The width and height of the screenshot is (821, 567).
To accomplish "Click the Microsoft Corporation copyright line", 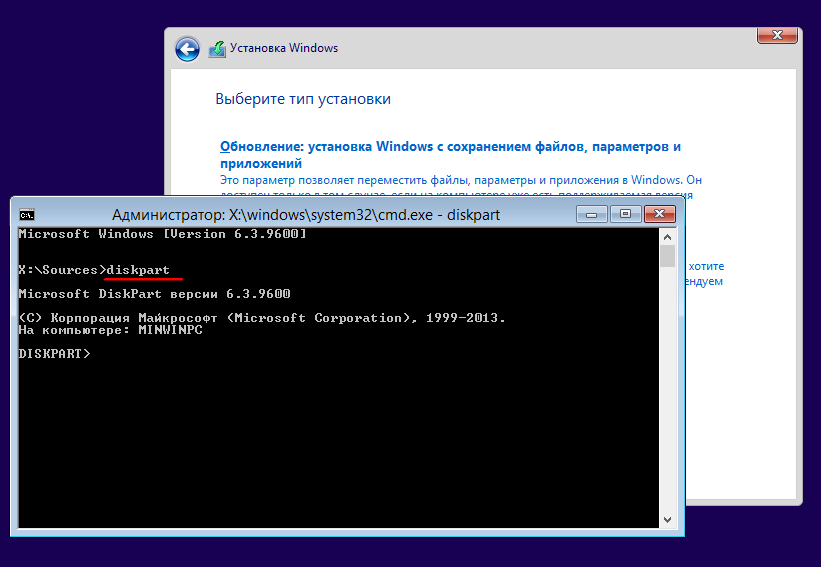I will [262, 318].
